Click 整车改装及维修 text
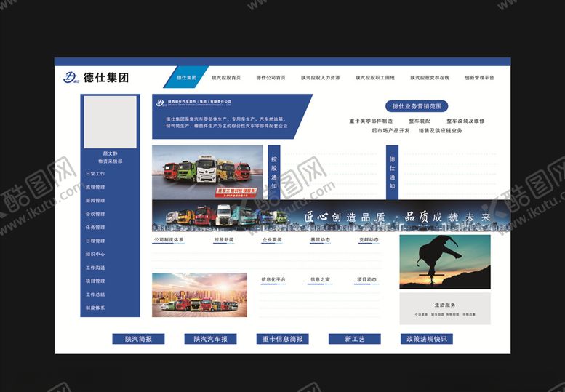Screen dimensions: 565x392 click(x=465, y=121)
